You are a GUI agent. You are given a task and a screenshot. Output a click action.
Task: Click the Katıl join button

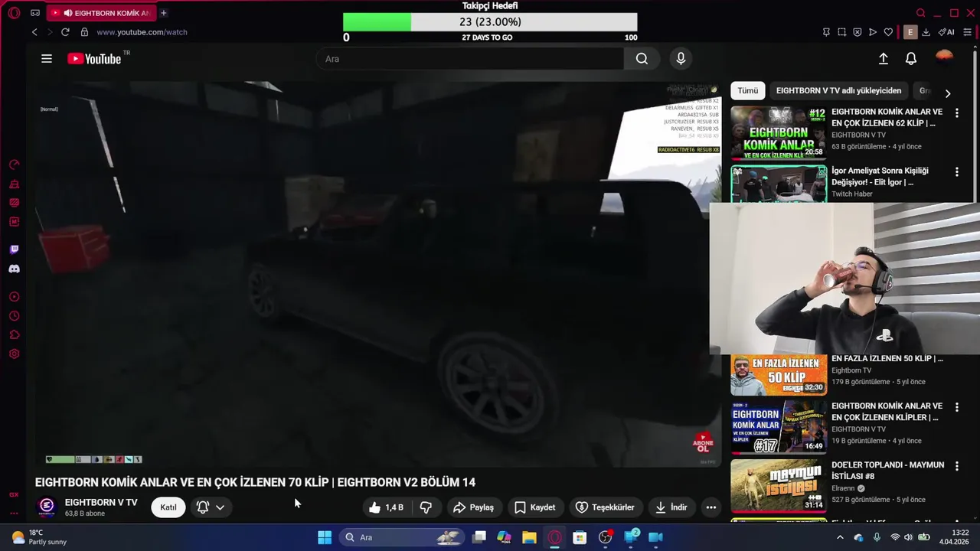pyautogui.click(x=168, y=507)
